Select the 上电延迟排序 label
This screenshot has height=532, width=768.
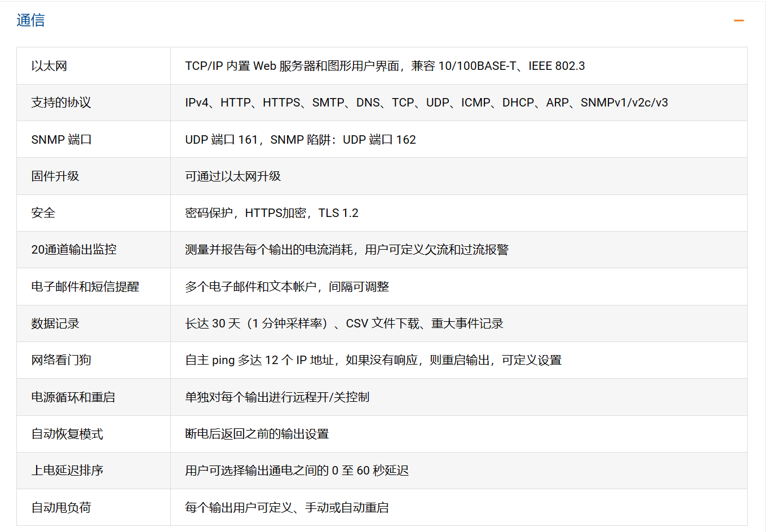coord(67,471)
